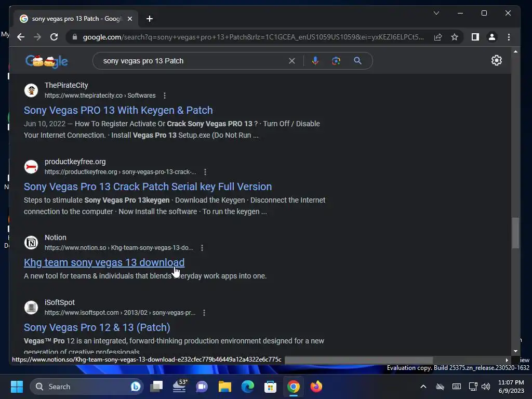Click the vertical scrollbar down arrow
The image size is (532, 399).
[x=515, y=351]
